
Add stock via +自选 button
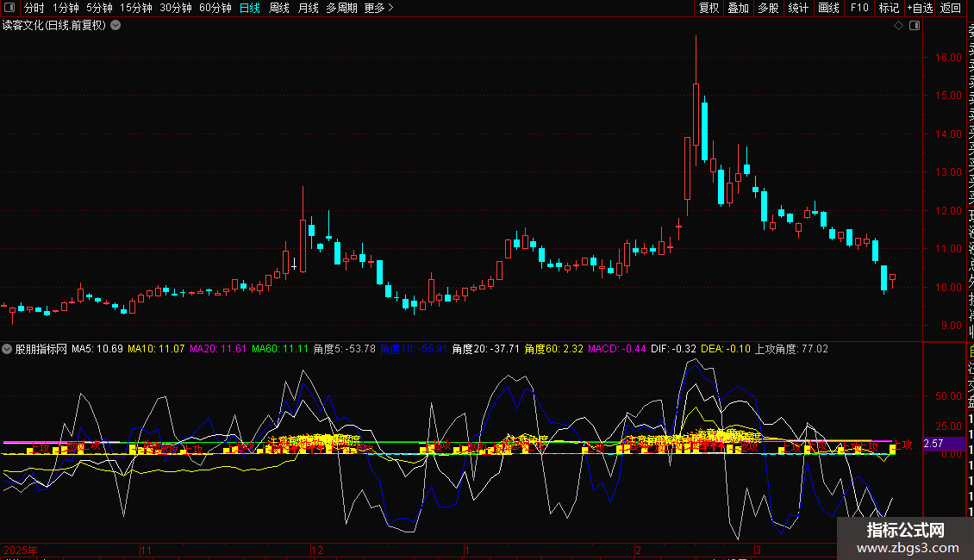919,8
